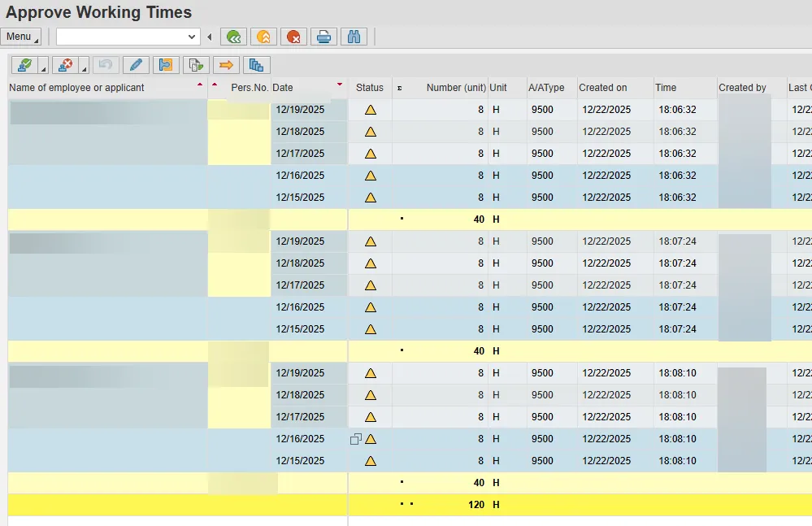Click the binoculars Find icon
812x526 pixels.
[354, 37]
